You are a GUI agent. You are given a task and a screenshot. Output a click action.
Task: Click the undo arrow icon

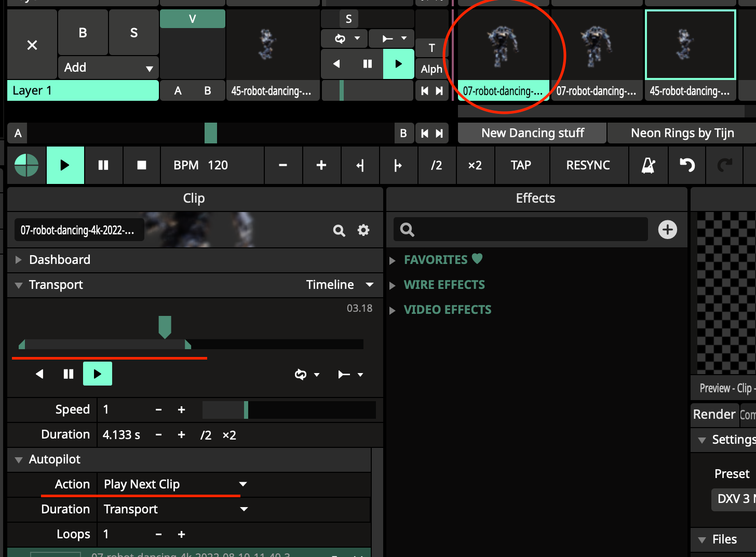(x=687, y=165)
